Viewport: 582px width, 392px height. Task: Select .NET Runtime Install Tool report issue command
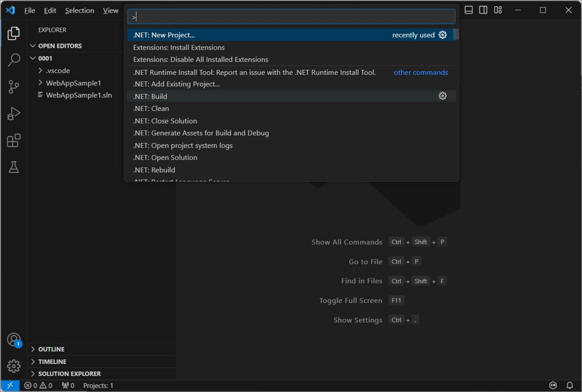coord(291,72)
